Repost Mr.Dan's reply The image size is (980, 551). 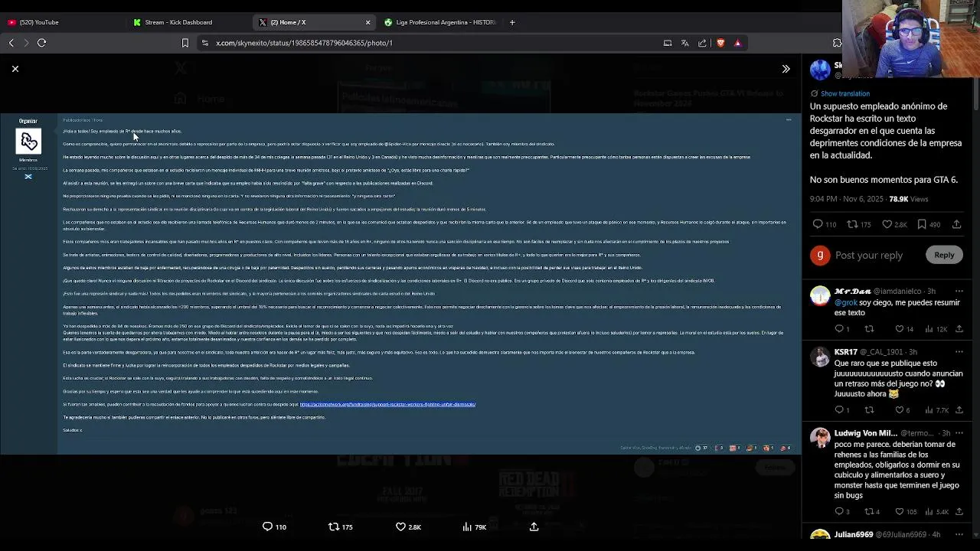(x=869, y=329)
